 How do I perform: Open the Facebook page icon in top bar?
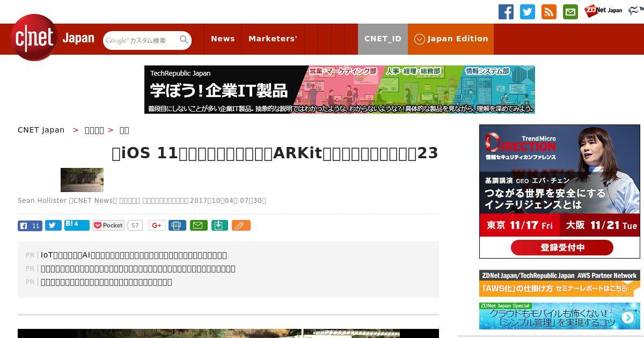pos(506,12)
